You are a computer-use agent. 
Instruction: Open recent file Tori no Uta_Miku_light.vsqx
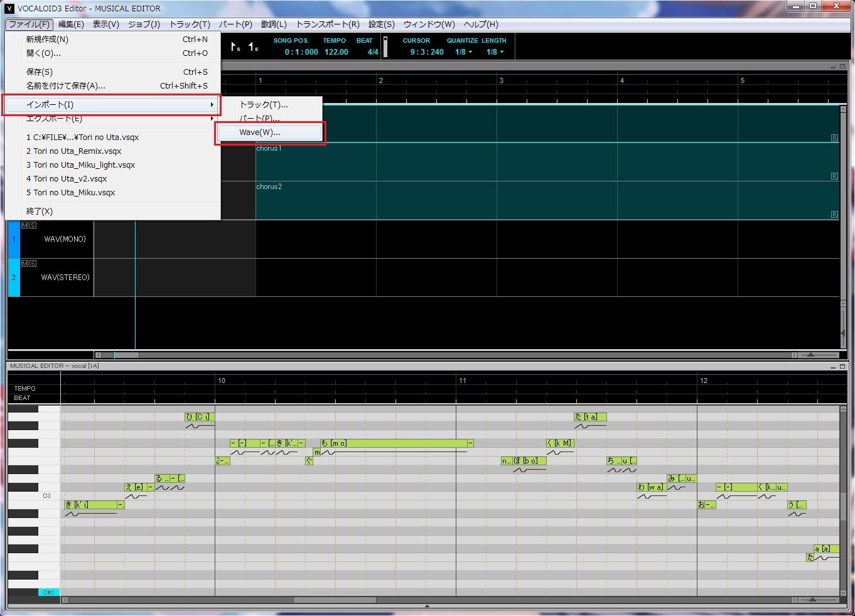(x=112, y=165)
